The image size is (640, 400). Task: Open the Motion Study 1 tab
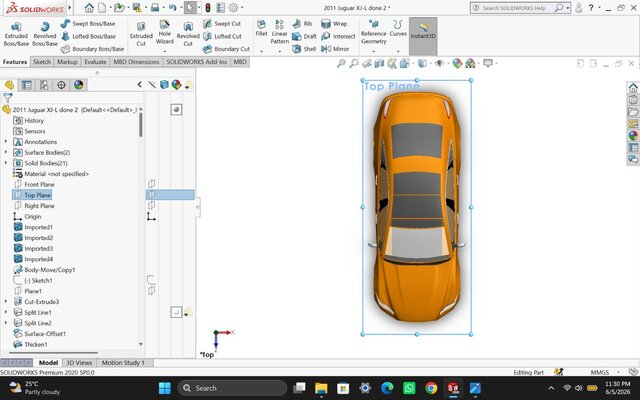click(123, 362)
